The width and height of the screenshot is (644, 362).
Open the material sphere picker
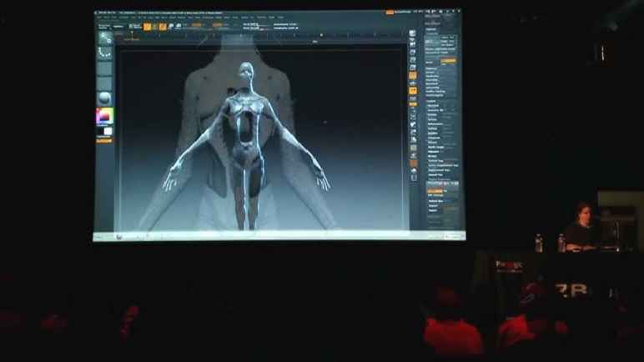[105, 97]
